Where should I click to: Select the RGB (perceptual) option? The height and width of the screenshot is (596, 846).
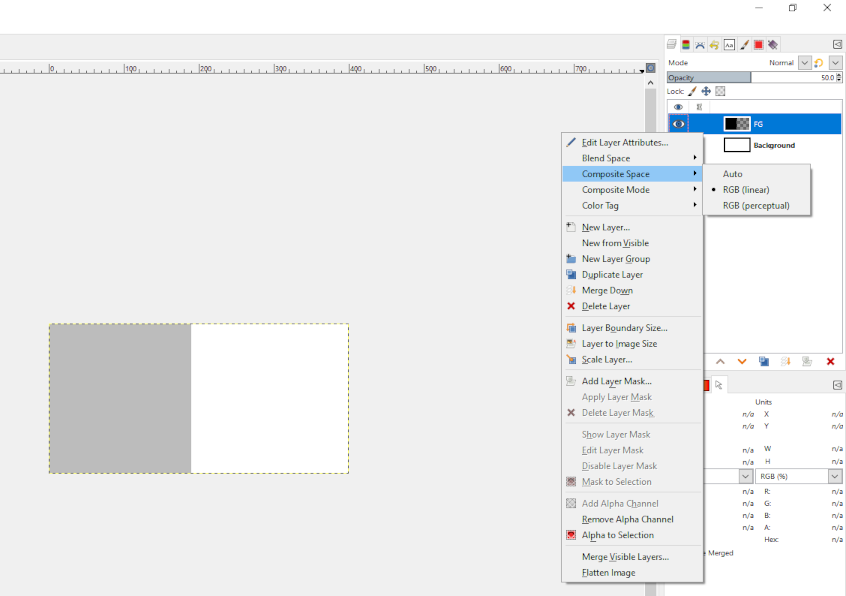tap(756, 206)
